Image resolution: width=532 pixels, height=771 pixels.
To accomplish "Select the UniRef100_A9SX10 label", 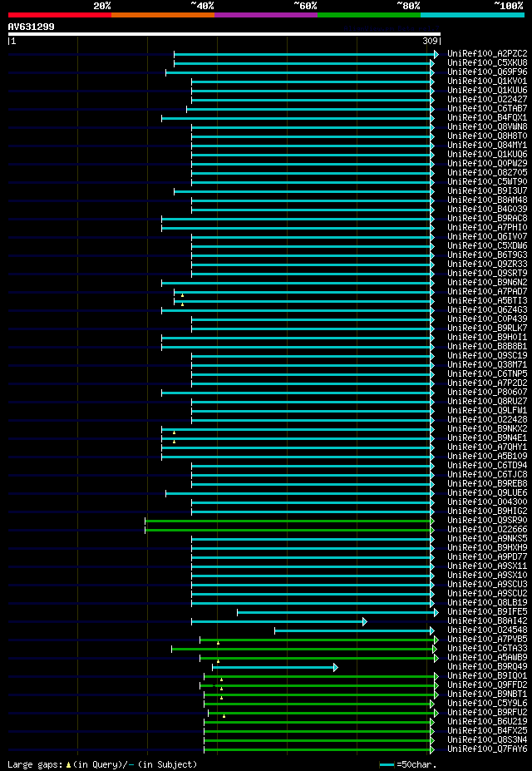I will pos(487,576).
